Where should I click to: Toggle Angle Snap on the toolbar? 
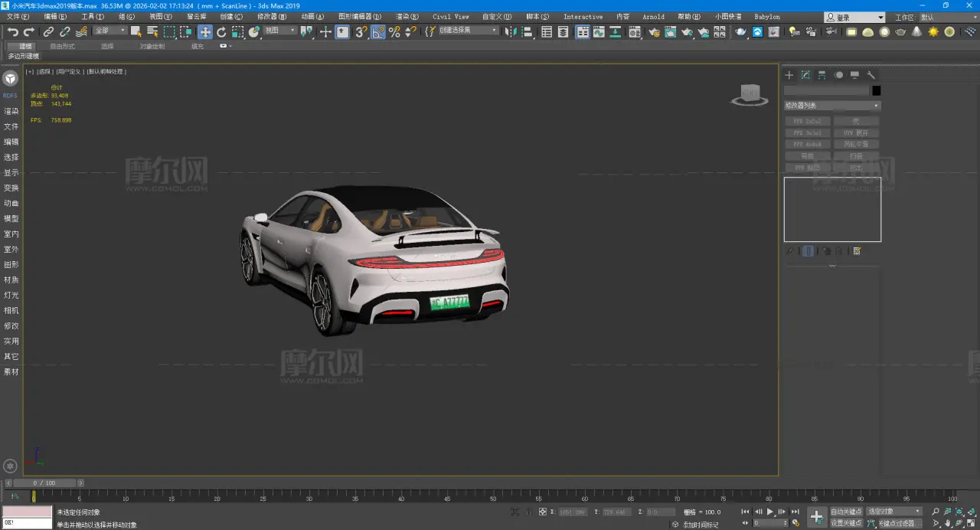(x=378, y=31)
